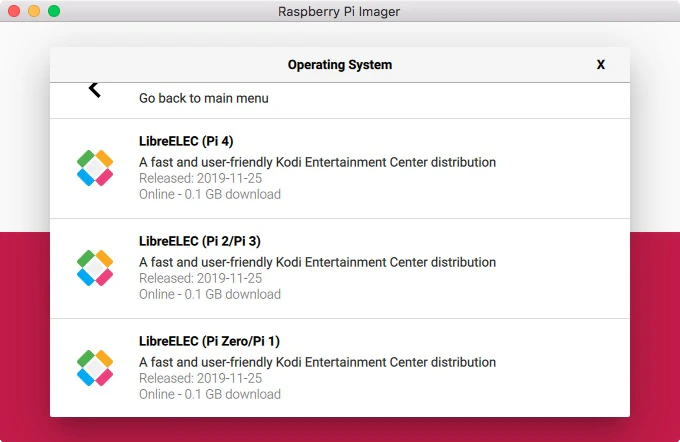Click the yellow minimize window button
This screenshot has width=680, height=442.
pos(34,11)
